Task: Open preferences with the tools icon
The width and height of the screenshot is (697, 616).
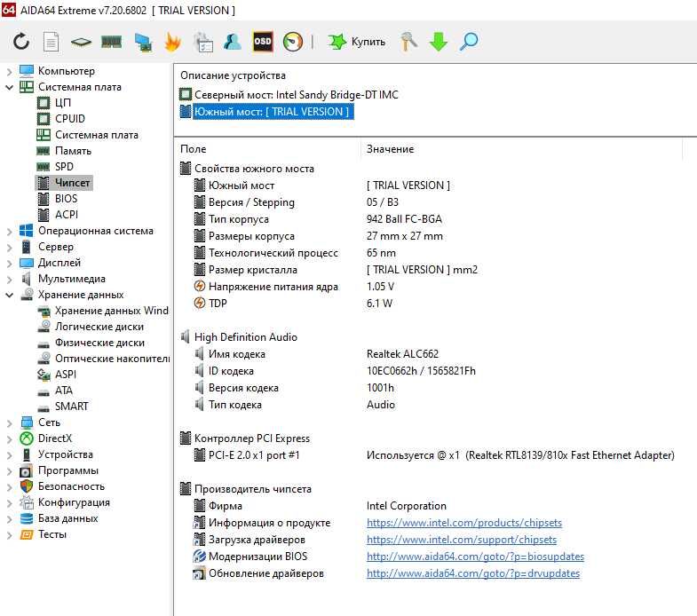Action: pyautogui.click(x=408, y=42)
